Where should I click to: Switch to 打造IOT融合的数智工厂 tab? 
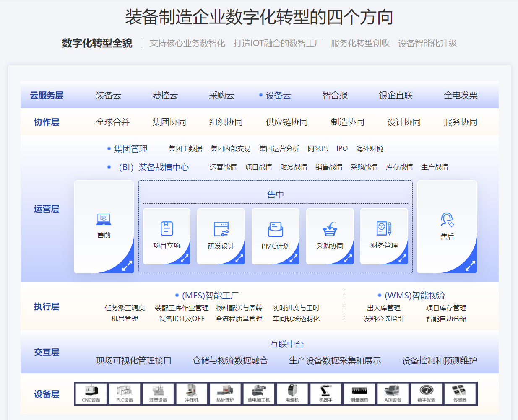pyautogui.click(x=278, y=43)
